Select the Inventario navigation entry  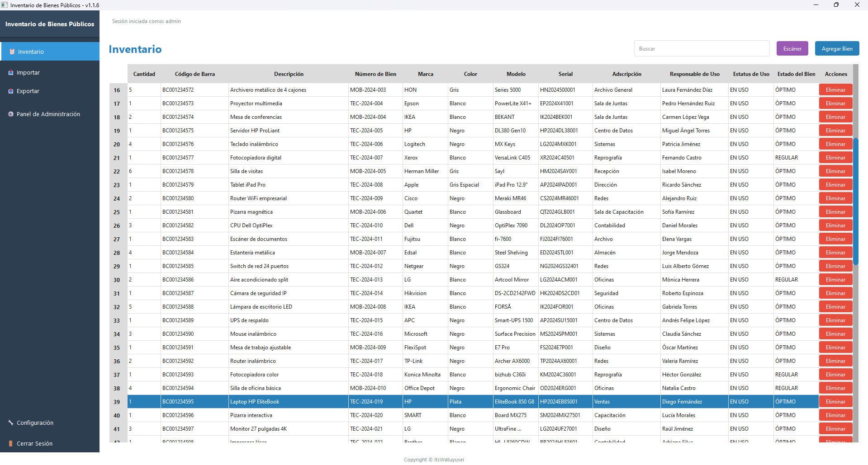(31, 51)
